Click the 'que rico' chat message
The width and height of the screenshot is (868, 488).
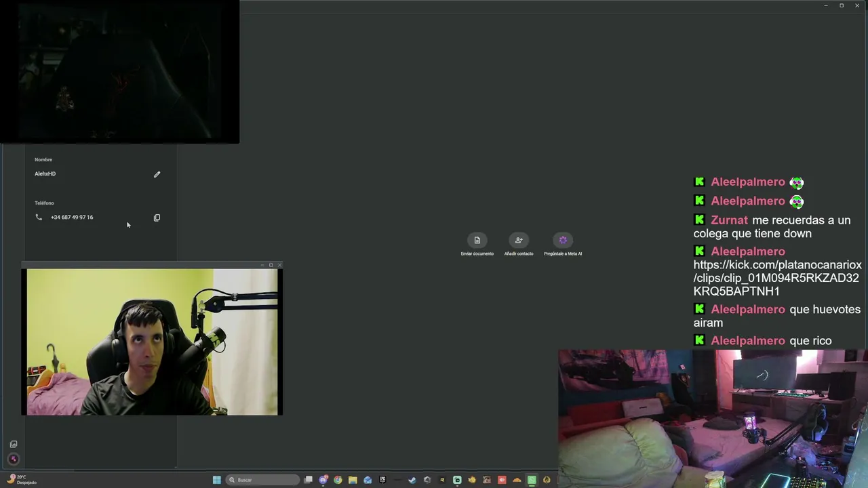tap(811, 341)
